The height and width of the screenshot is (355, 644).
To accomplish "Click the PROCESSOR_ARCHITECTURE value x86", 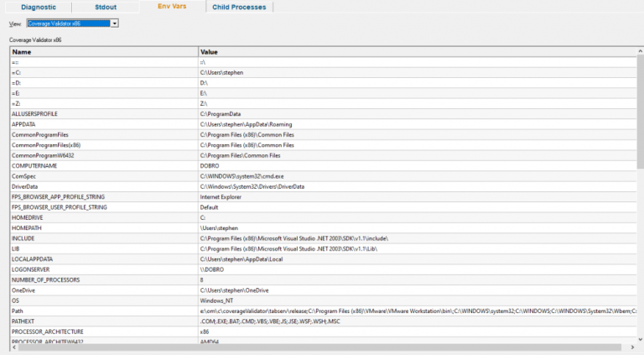I will coord(205,332).
